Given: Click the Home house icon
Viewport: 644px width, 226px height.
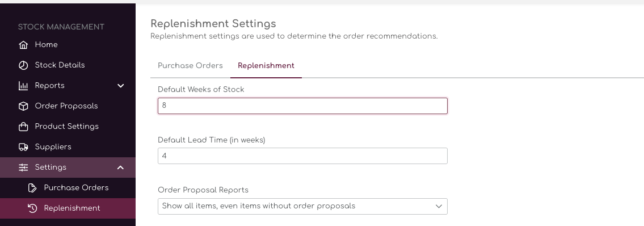Looking at the screenshot, I should click(x=23, y=45).
